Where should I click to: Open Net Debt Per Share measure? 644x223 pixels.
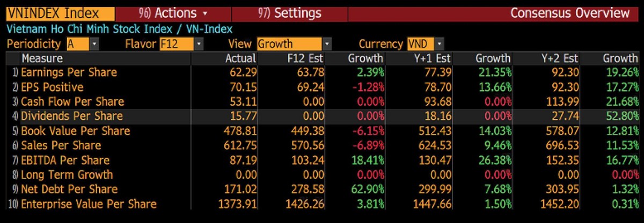(x=69, y=189)
